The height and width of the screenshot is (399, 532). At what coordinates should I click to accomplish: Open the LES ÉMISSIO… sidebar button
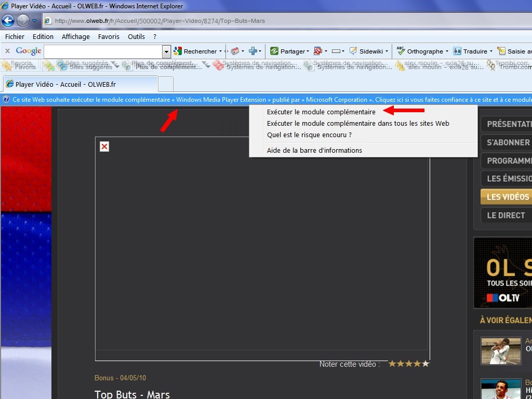point(506,179)
